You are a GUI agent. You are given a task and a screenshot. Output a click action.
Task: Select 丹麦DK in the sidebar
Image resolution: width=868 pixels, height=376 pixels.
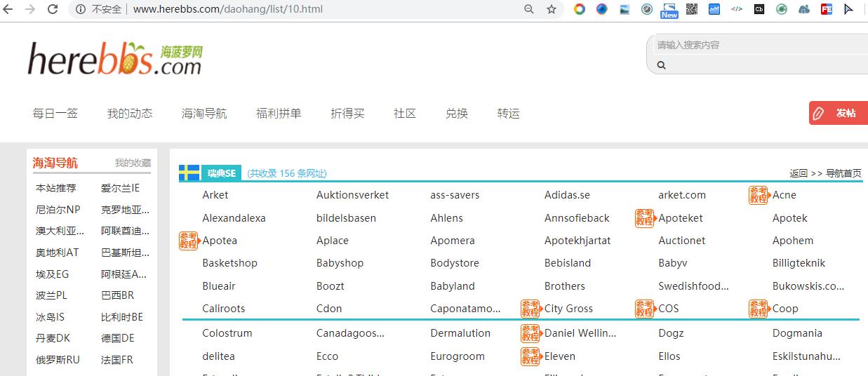pos(53,338)
